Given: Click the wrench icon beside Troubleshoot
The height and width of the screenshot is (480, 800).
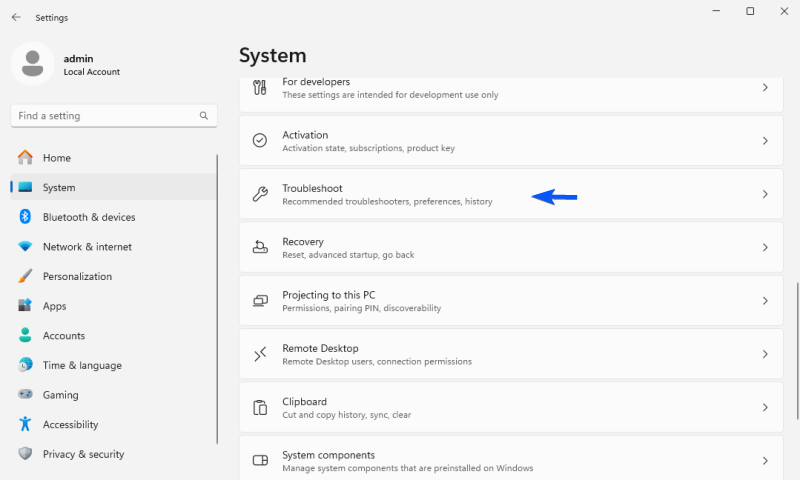Looking at the screenshot, I should [260, 194].
